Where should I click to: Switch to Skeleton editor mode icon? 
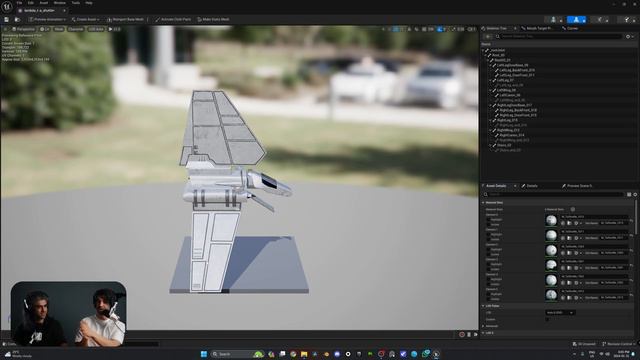coord(553,20)
